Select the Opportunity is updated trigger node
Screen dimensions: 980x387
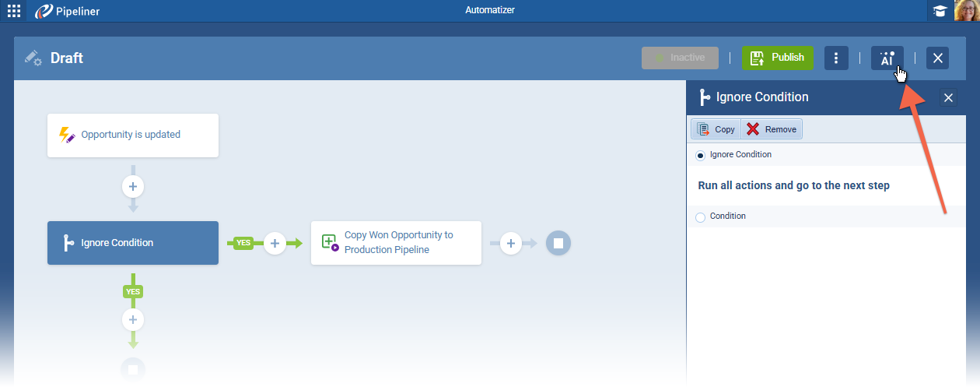(133, 135)
